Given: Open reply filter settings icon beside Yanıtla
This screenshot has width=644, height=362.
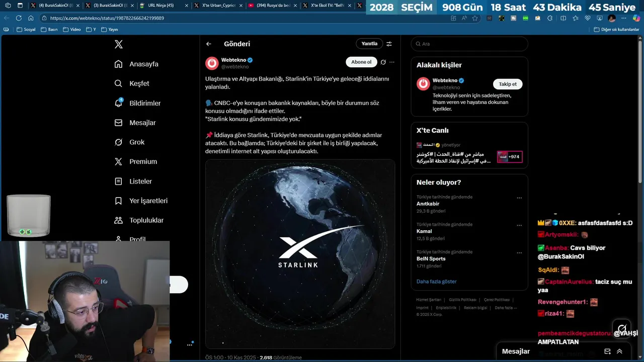Looking at the screenshot, I should coord(389,44).
